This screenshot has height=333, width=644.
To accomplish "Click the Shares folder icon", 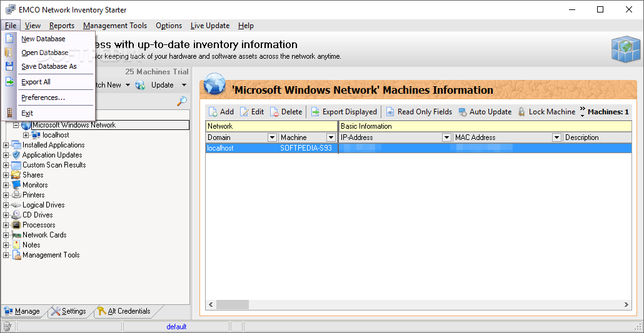I will coord(16,175).
